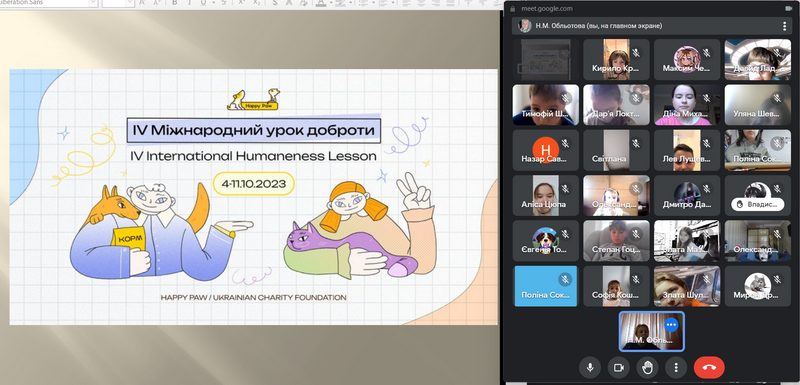Click the muted mic icon on Злата Шул... tile
This screenshot has width=800, height=385.
pyautogui.click(x=707, y=279)
